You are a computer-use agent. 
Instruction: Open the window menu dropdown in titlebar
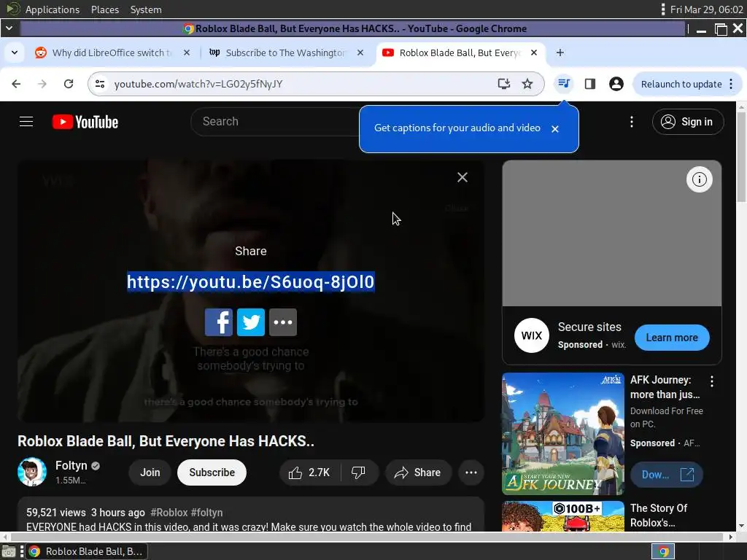[9, 28]
